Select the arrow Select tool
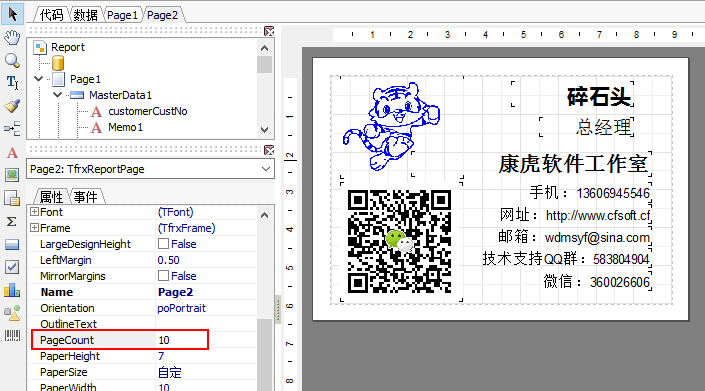The height and width of the screenshot is (391, 705). click(12, 14)
